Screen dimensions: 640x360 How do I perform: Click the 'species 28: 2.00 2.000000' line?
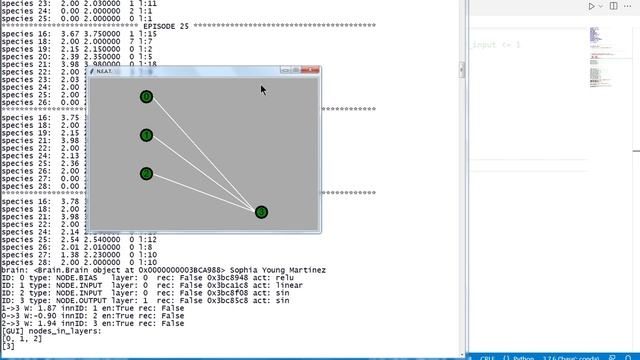point(79,262)
